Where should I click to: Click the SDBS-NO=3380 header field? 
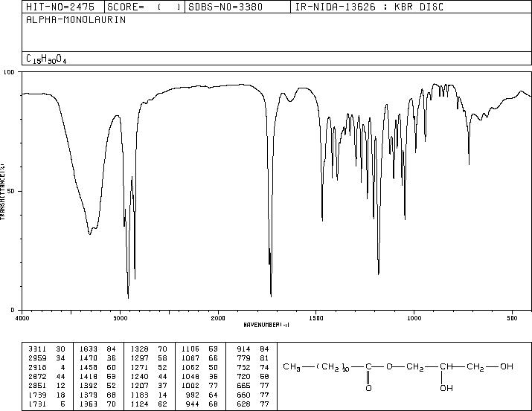[x=237, y=7]
